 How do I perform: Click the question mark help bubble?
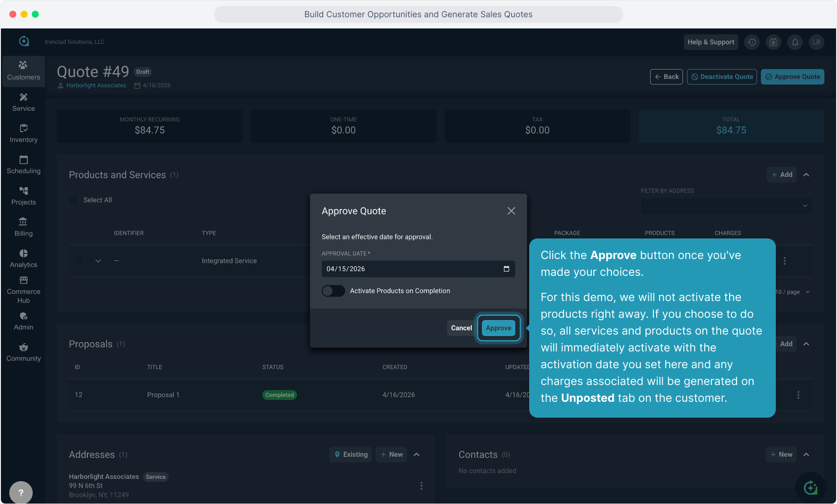[x=21, y=492]
